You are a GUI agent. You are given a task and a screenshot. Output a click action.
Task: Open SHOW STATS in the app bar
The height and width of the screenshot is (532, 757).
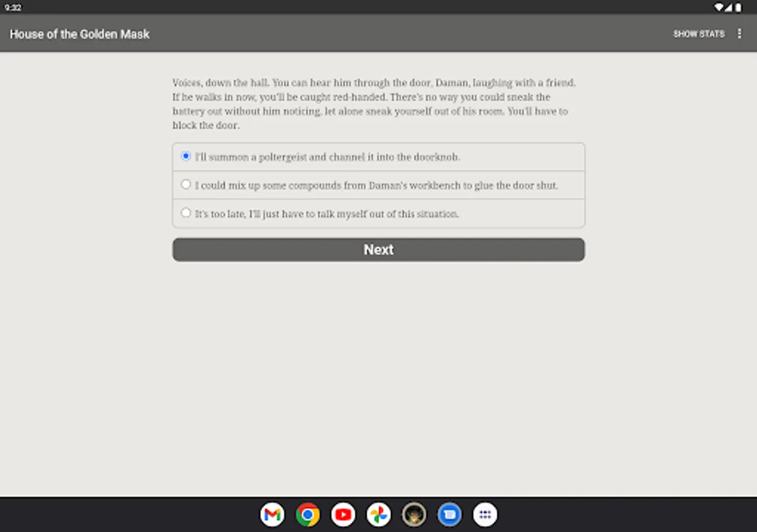(x=699, y=34)
